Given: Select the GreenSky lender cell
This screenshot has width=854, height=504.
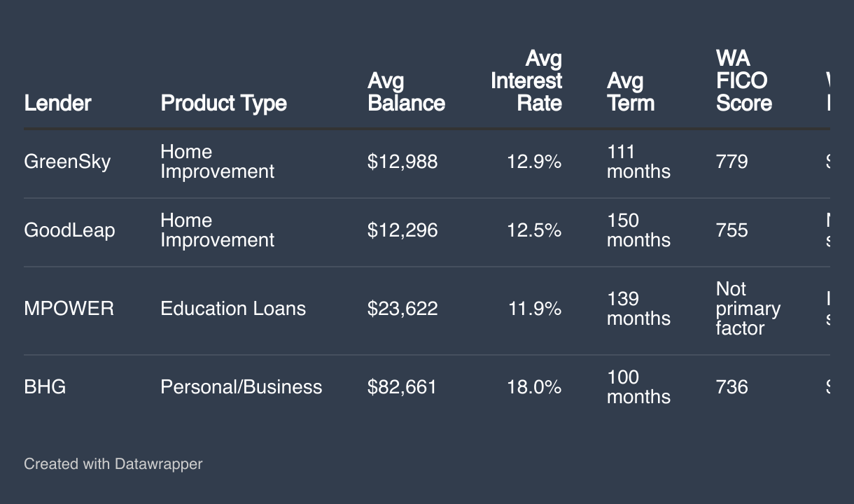Looking at the screenshot, I should click(x=67, y=162).
